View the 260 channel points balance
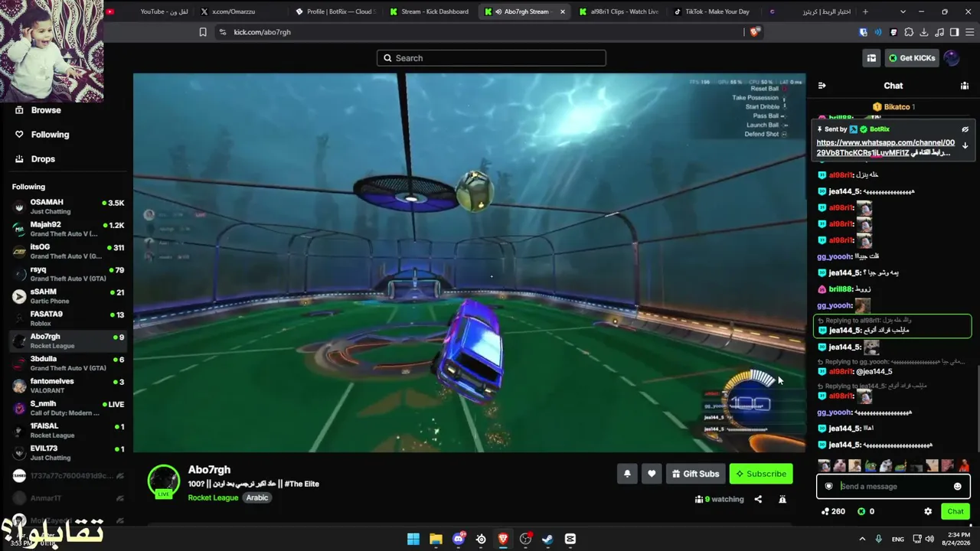Screen dimensions: 980x551 [833, 511]
